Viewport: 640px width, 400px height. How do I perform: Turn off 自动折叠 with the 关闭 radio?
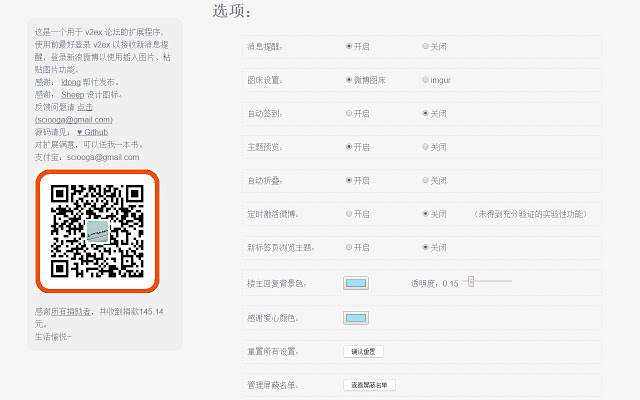[425, 181]
